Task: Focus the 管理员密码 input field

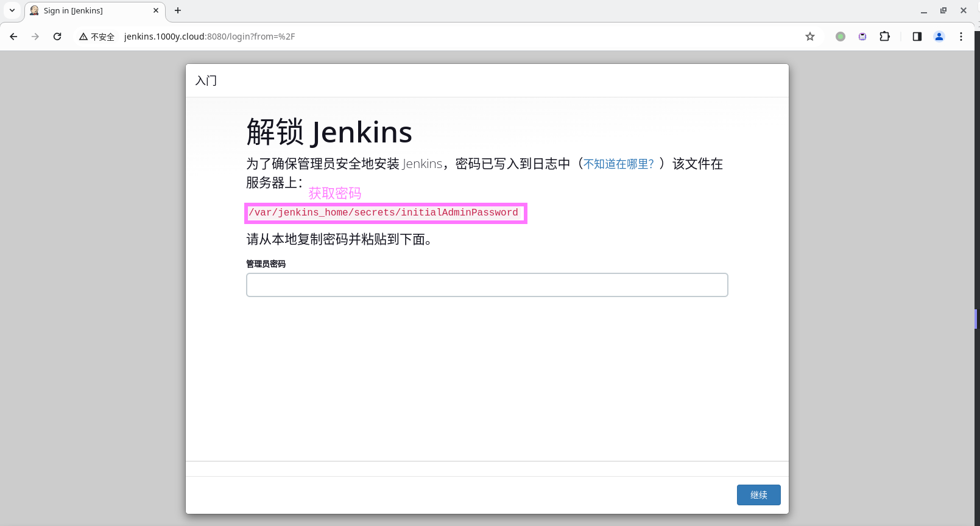Action: click(x=487, y=285)
